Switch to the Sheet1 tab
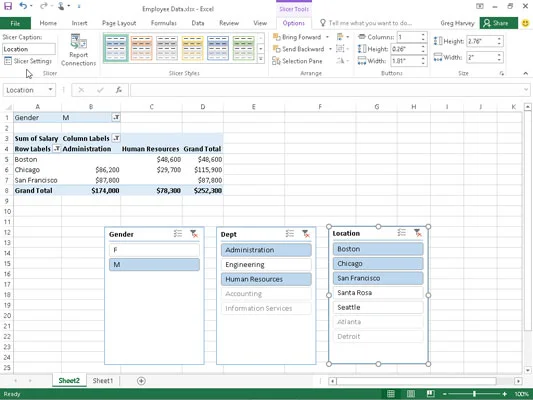This screenshot has height=400, width=533. pyautogui.click(x=103, y=381)
